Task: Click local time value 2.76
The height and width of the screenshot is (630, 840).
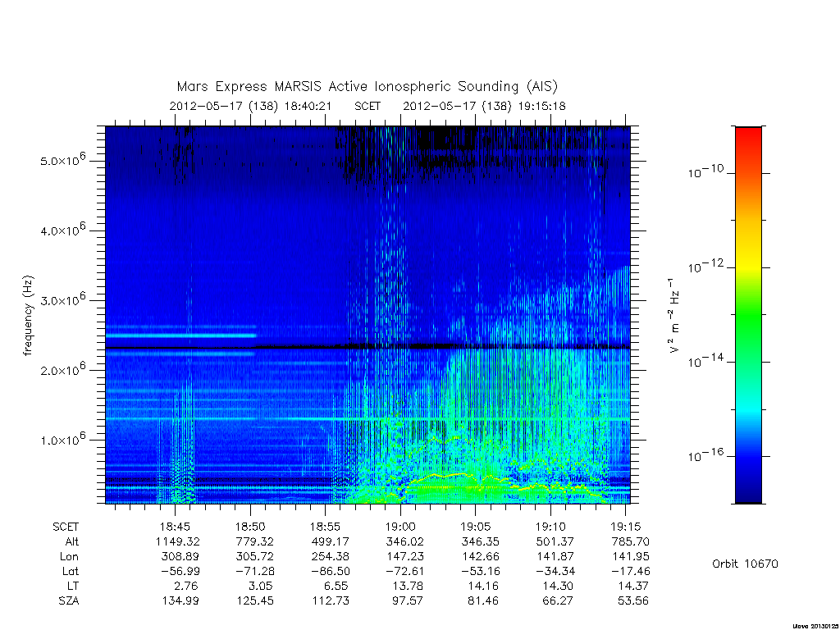Action: pos(186,586)
